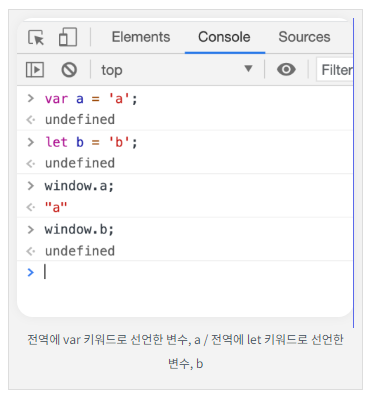370x394 pixels.
Task: Focus the Filter input field
Action: point(335,70)
